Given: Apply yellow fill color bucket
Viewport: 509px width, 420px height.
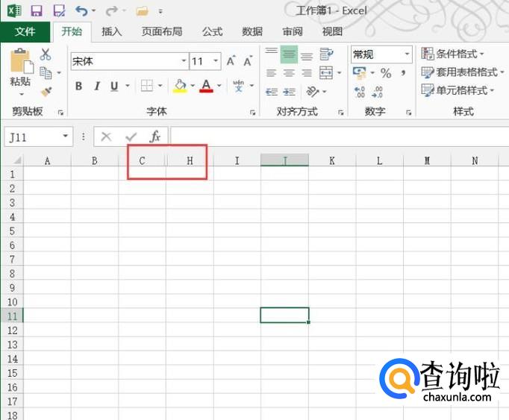Looking at the screenshot, I should (180, 86).
